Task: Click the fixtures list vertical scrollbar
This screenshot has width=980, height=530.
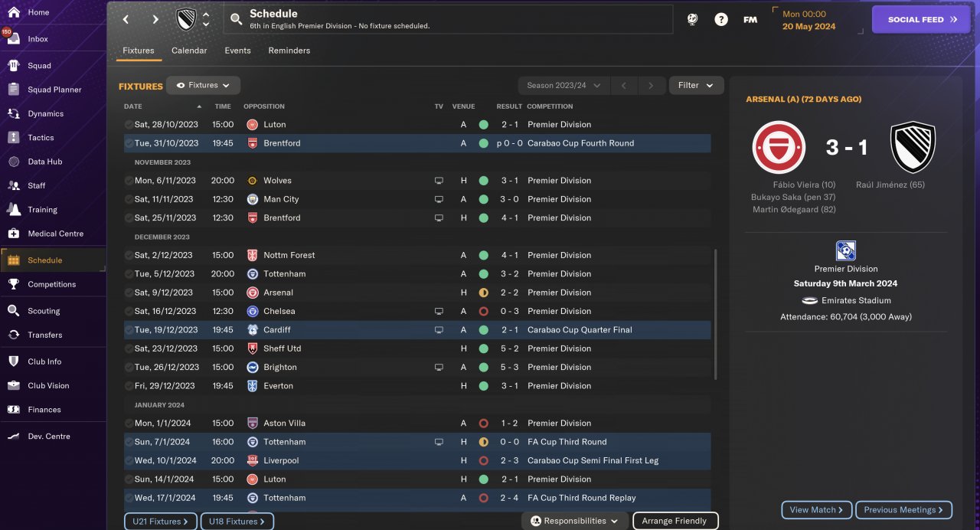Action: [x=716, y=314]
